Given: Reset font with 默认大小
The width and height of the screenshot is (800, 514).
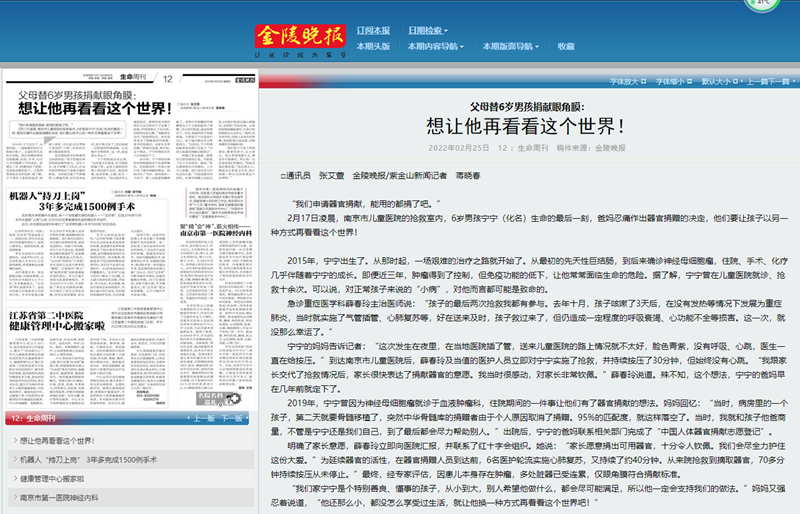Looking at the screenshot, I should [719, 82].
